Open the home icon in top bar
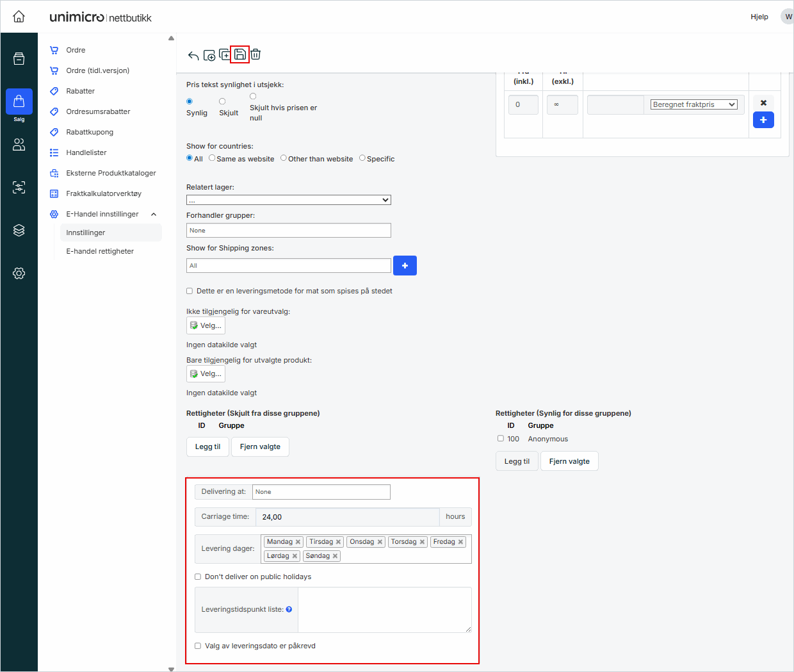Image resolution: width=794 pixels, height=672 pixels. 19,17
